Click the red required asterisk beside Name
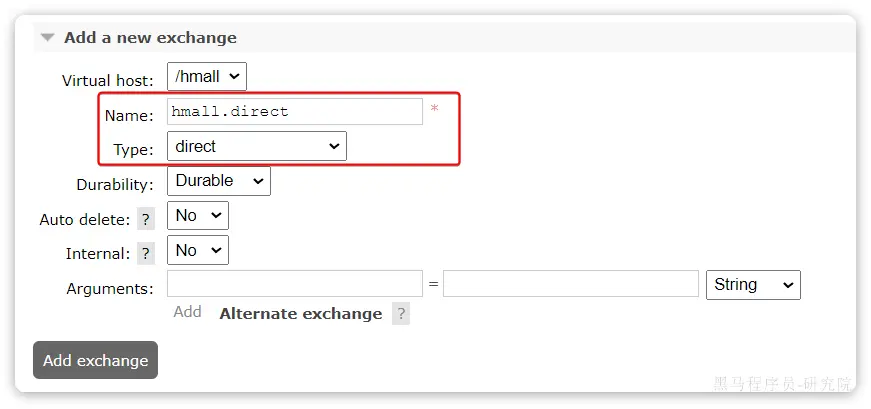 (434, 109)
